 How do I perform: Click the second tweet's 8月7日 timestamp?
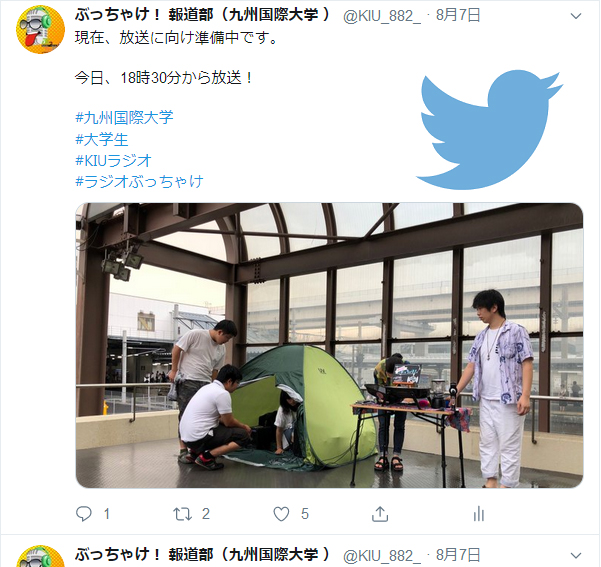click(x=458, y=555)
